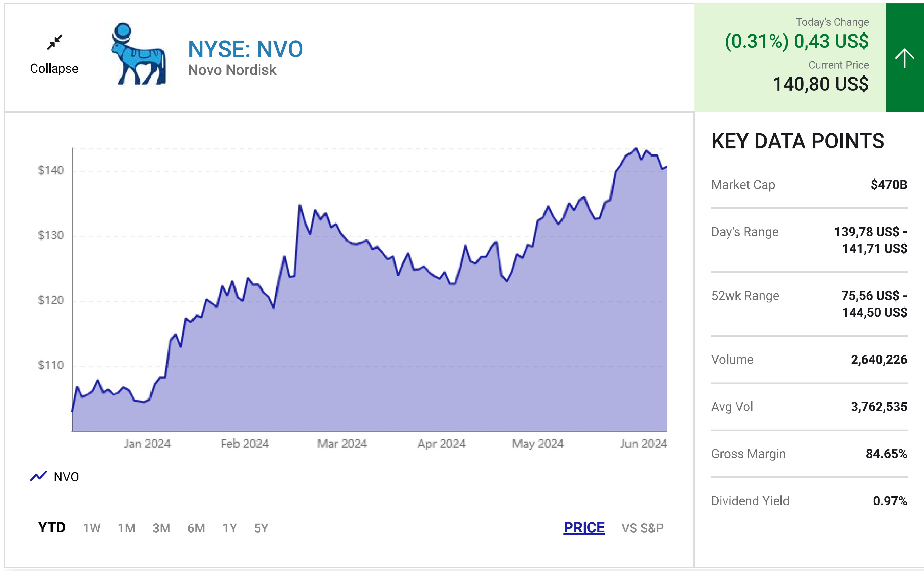
Task: Compare performance using VS S&P
Action: 642,528
